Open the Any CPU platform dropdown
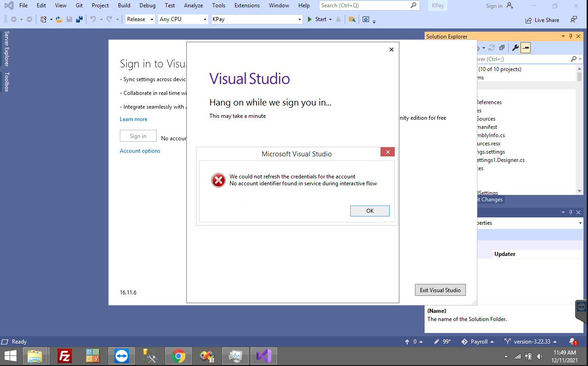 pyautogui.click(x=183, y=19)
